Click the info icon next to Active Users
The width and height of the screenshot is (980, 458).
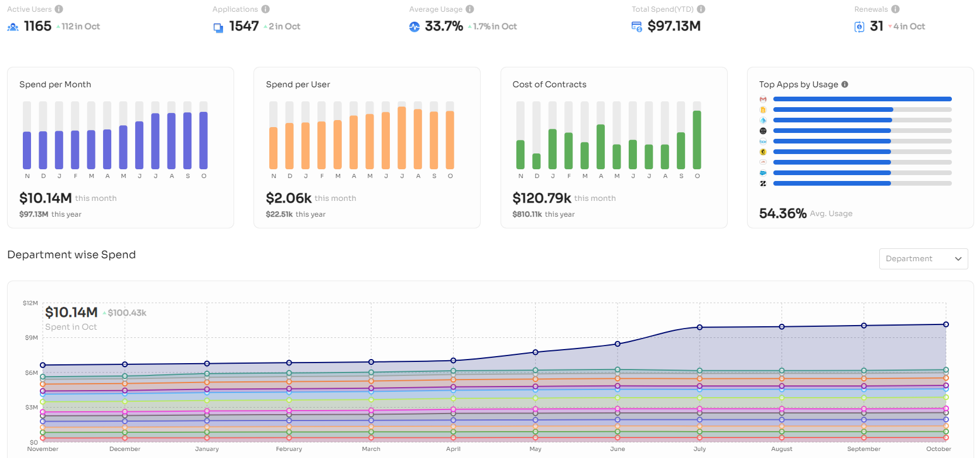tap(59, 9)
